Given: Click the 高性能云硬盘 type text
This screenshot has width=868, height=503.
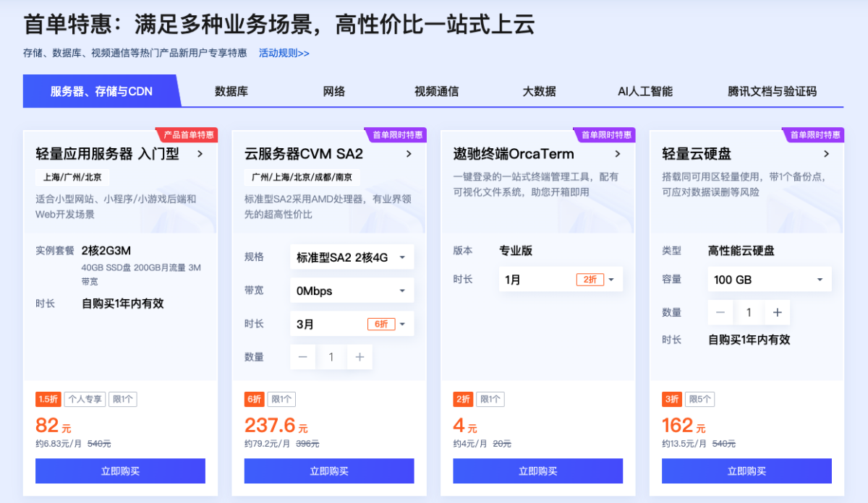Looking at the screenshot, I should tap(741, 251).
